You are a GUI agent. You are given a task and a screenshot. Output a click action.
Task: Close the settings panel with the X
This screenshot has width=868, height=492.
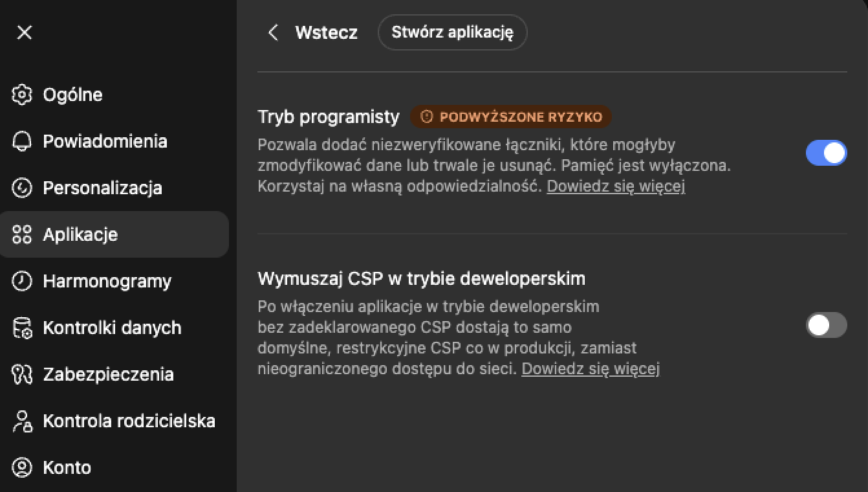tap(24, 33)
